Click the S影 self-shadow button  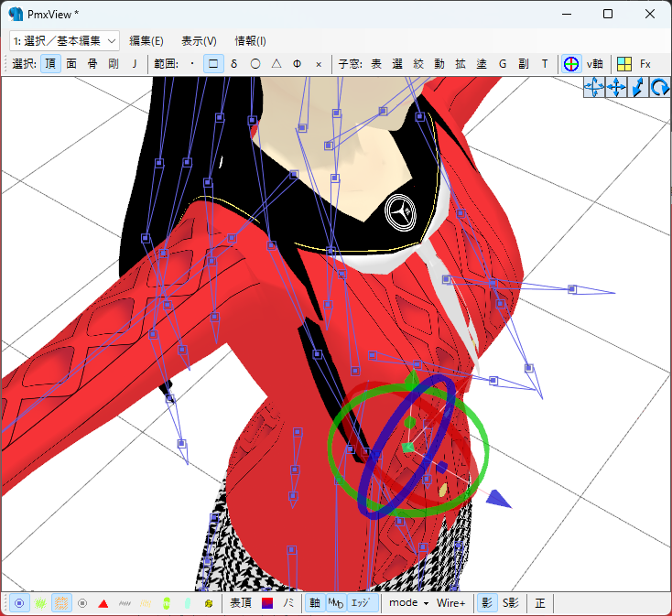click(511, 603)
